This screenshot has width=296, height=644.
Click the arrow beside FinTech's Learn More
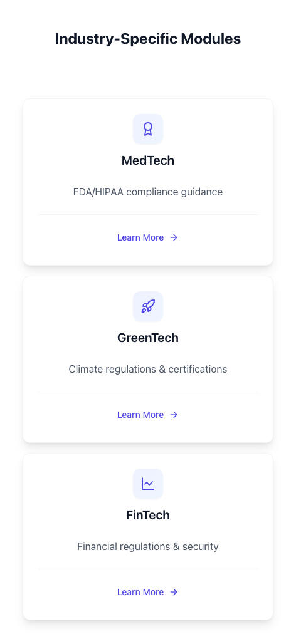(x=174, y=592)
